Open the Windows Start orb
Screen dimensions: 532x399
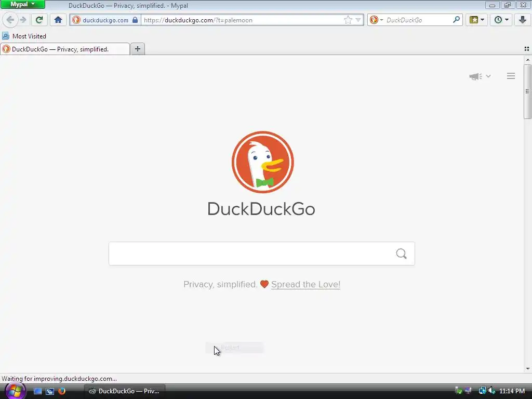tap(15, 391)
